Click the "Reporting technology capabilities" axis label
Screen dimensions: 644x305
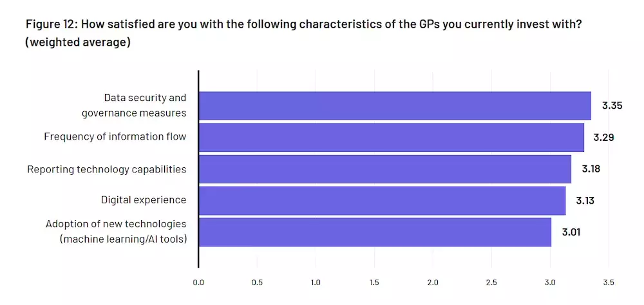[107, 169]
